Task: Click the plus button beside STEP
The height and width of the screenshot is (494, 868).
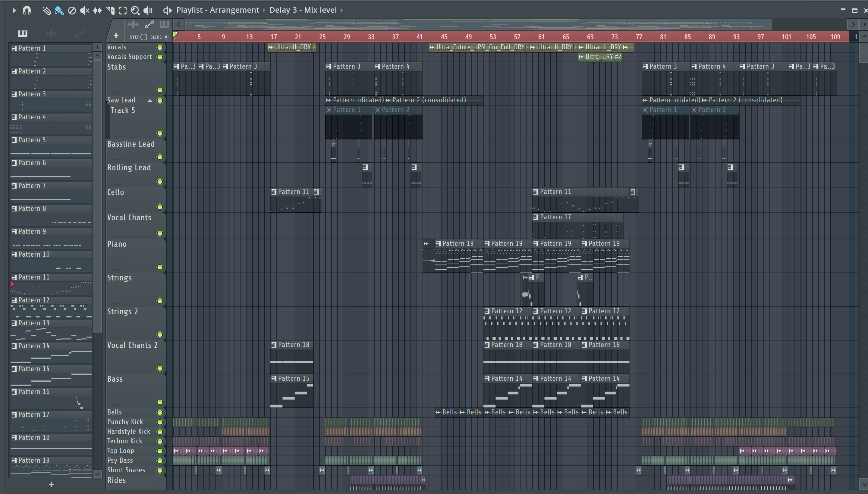Action: pyautogui.click(x=116, y=35)
